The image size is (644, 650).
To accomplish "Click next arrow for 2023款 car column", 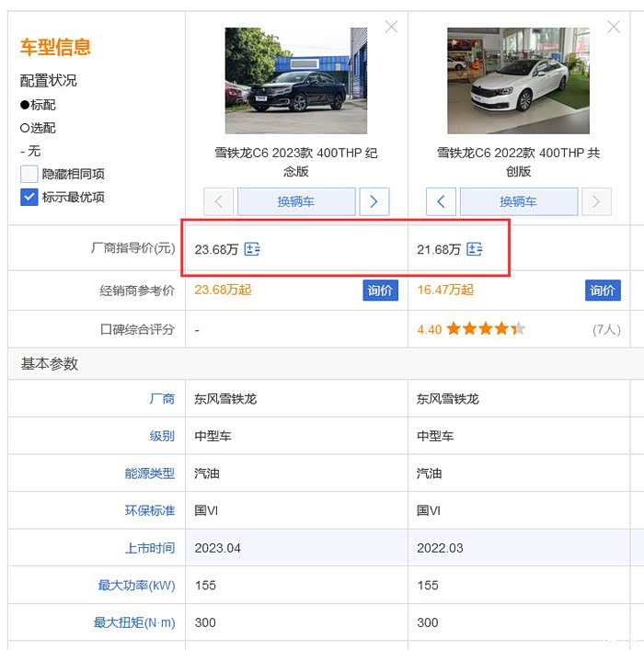I will pyautogui.click(x=374, y=201).
